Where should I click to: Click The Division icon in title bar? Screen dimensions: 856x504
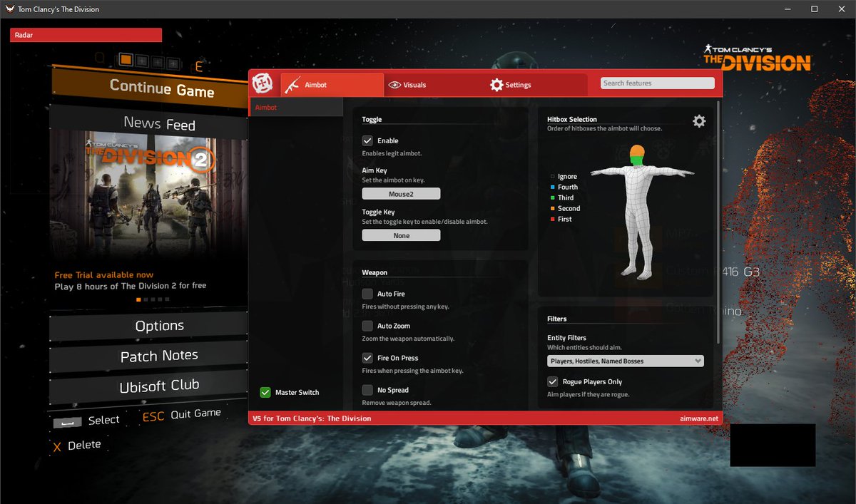pos(10,9)
